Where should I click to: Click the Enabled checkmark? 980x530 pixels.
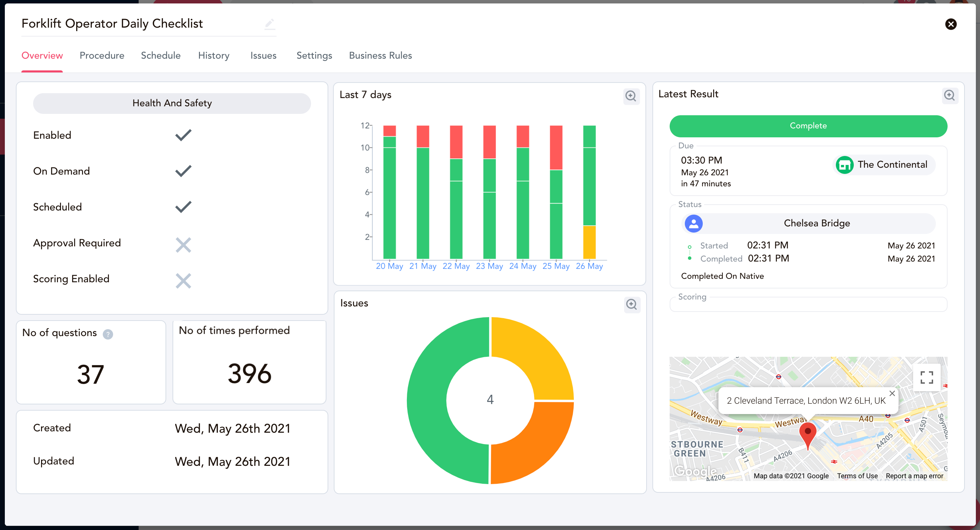(183, 135)
